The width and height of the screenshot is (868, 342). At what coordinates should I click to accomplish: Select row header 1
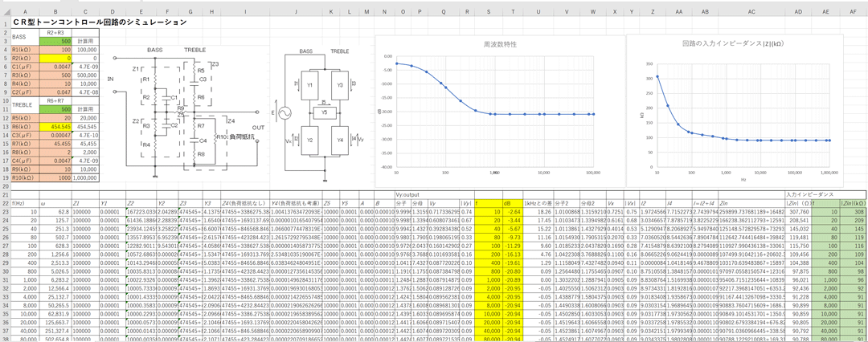(x=6, y=22)
